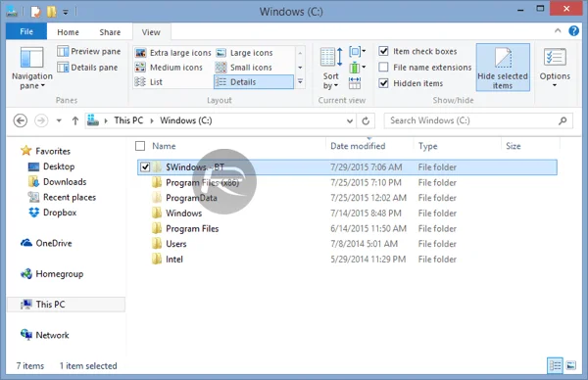Toggle Item check boxes option
The image size is (588, 380).
coord(418,51)
